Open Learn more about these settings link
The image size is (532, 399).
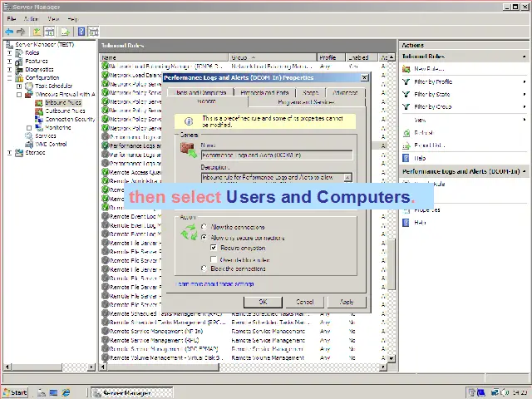(214, 284)
